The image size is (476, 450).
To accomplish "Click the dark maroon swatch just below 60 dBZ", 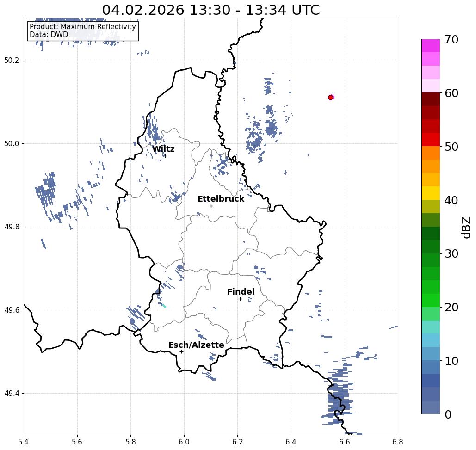I will pos(431,99).
